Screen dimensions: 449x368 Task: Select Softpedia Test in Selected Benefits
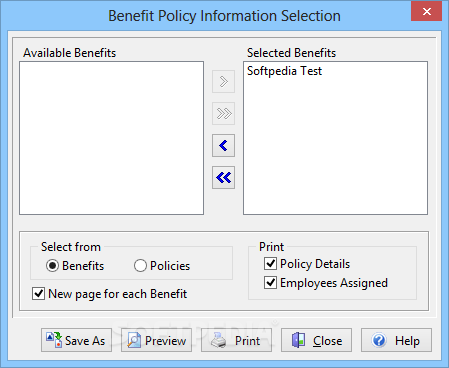284,71
